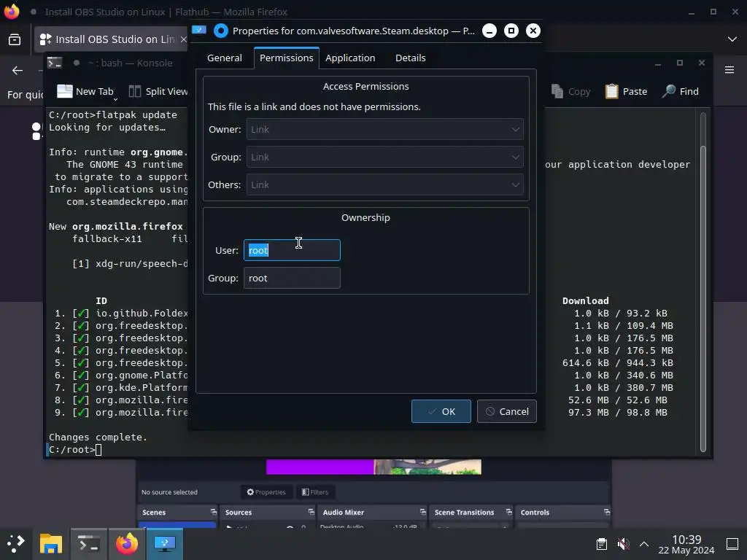The image size is (747, 560).
Task: Select the Permissions tab
Action: 286,58
